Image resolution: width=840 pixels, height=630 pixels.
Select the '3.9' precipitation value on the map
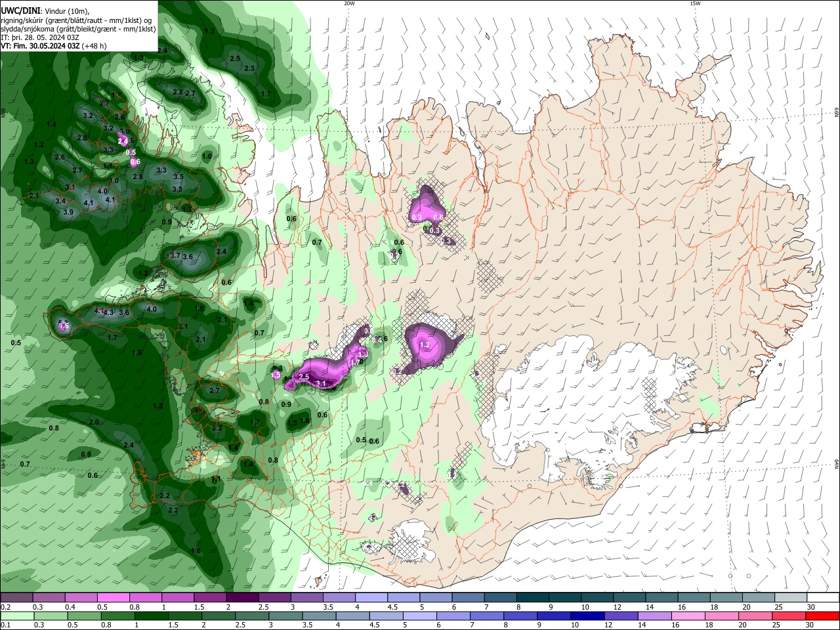pos(68,212)
